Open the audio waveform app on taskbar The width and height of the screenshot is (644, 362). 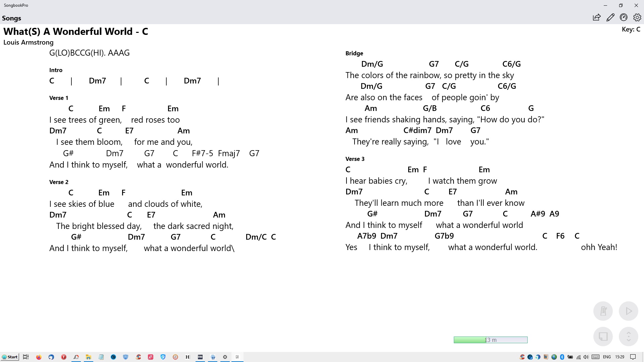tap(200, 357)
